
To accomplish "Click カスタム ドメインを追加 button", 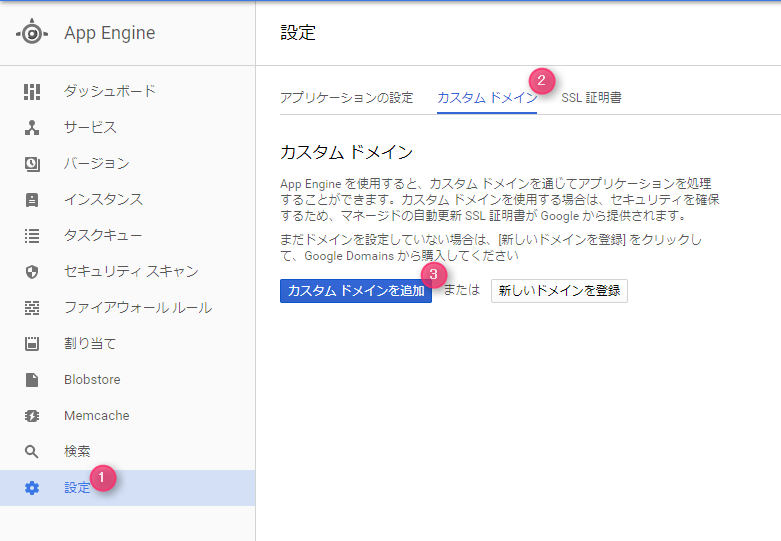I will point(356,291).
